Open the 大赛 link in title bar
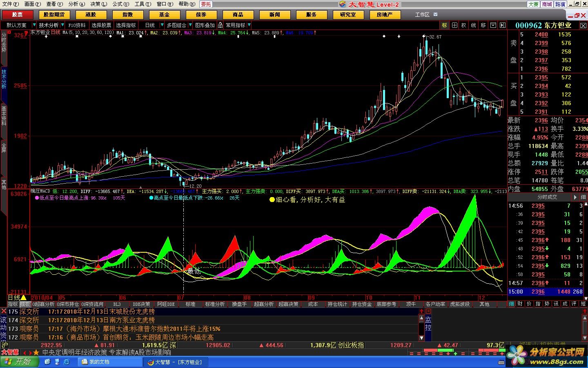This screenshot has height=368, width=588. tap(533, 4)
